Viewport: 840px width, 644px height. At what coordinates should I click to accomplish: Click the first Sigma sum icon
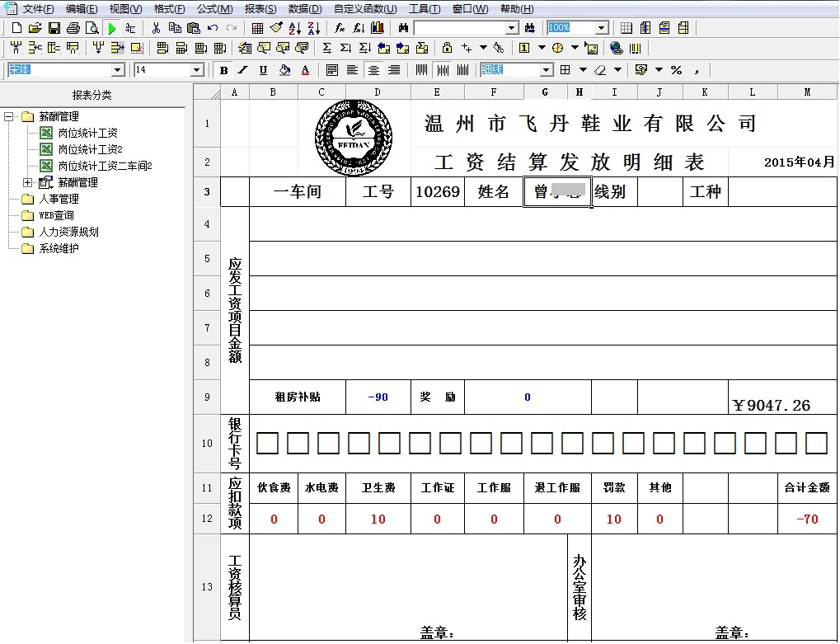[x=326, y=48]
